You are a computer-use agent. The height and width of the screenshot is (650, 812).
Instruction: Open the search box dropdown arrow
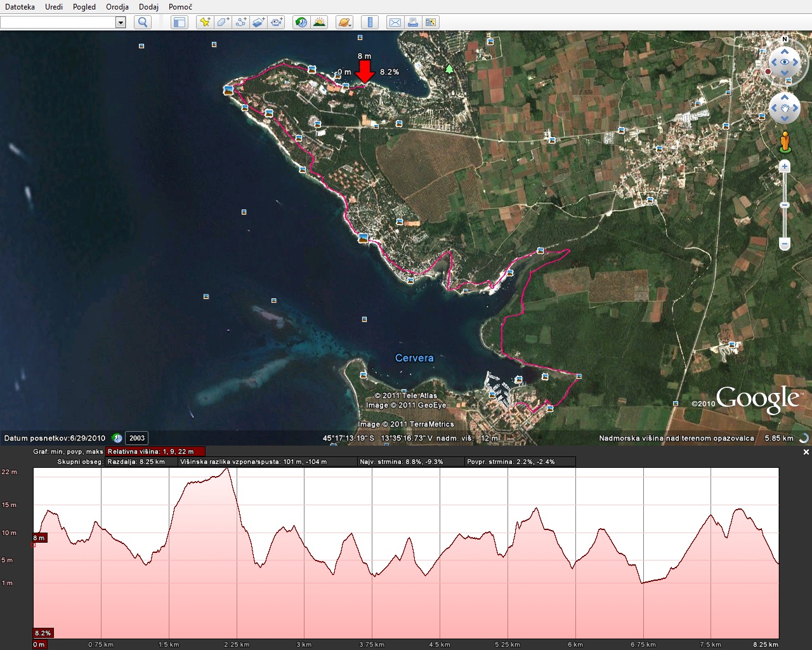tap(121, 22)
